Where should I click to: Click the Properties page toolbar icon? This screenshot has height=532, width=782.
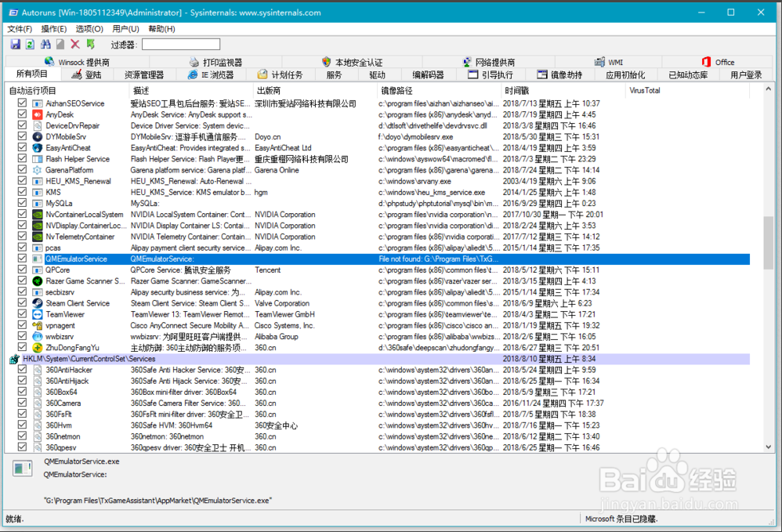click(60, 45)
